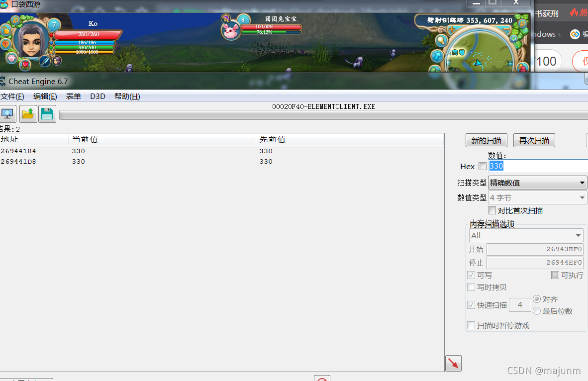Image resolution: width=588 pixels, height=381 pixels.
Task: Click the 再次扫描 button
Action: [534, 141]
